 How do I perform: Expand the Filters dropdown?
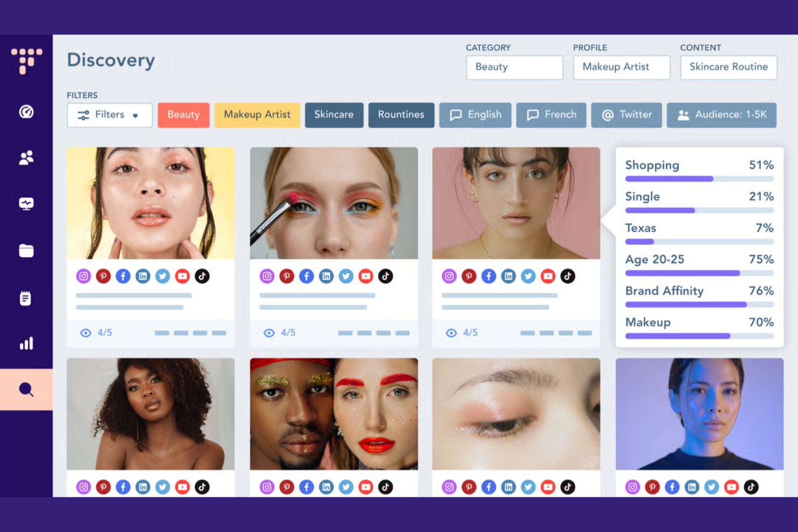point(109,115)
